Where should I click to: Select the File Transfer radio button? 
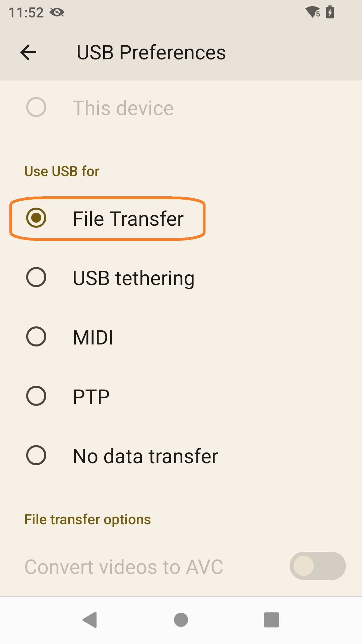point(36,218)
